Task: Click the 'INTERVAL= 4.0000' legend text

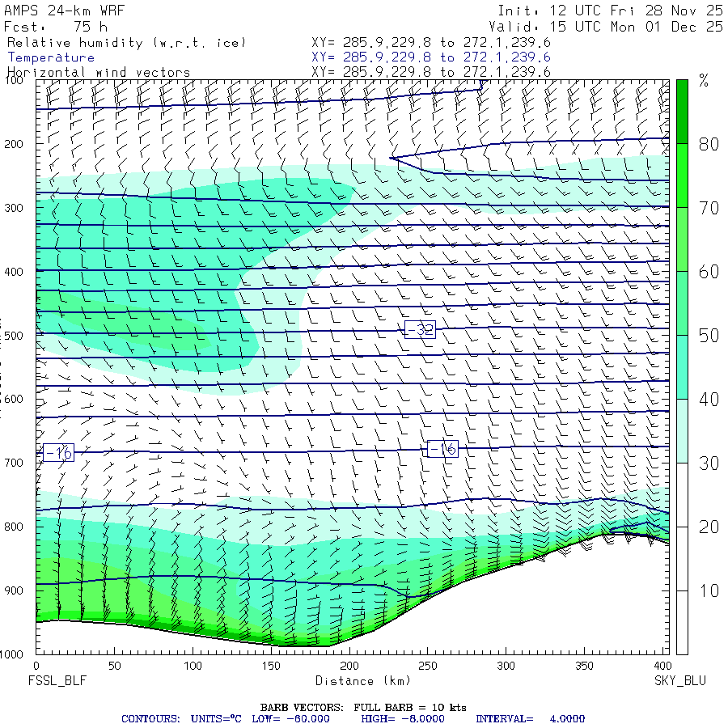Action: 530,719
